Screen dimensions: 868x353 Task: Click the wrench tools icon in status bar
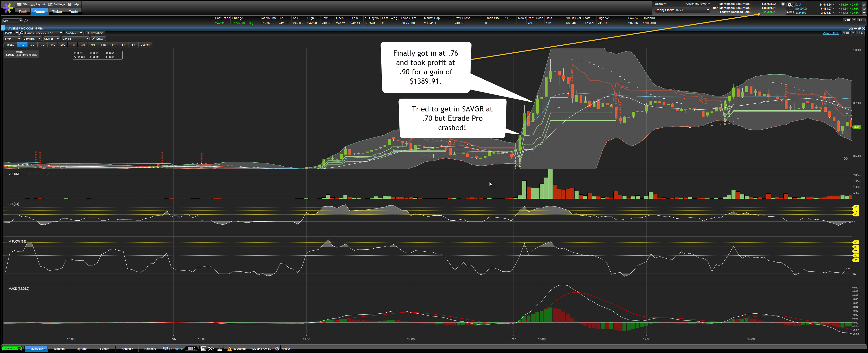(x=211, y=349)
